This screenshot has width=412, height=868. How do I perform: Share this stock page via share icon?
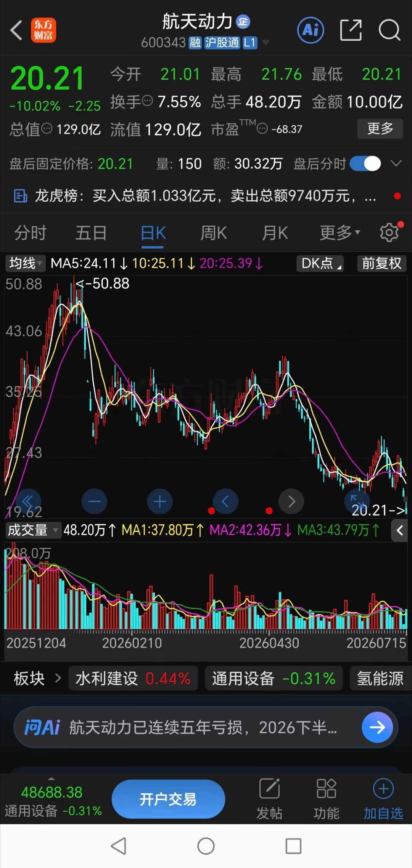click(351, 30)
